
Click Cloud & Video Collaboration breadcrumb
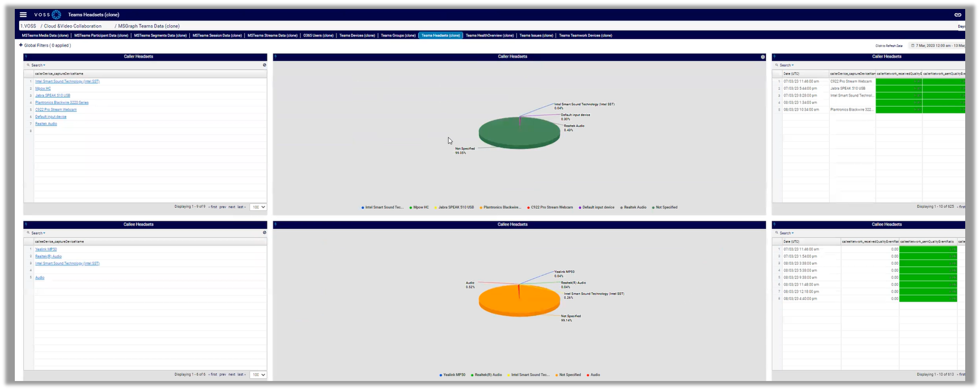pos(72,26)
